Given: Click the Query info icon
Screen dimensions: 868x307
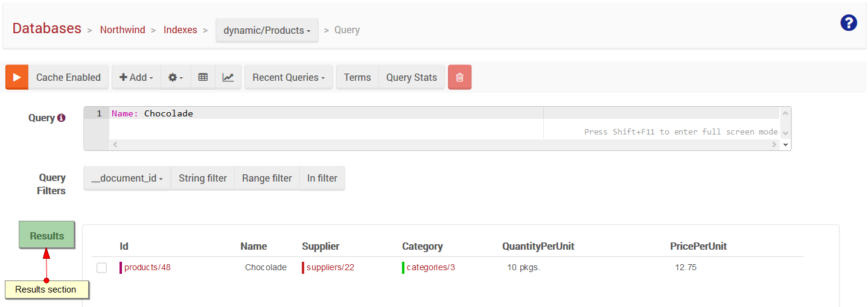Looking at the screenshot, I should click(61, 118).
